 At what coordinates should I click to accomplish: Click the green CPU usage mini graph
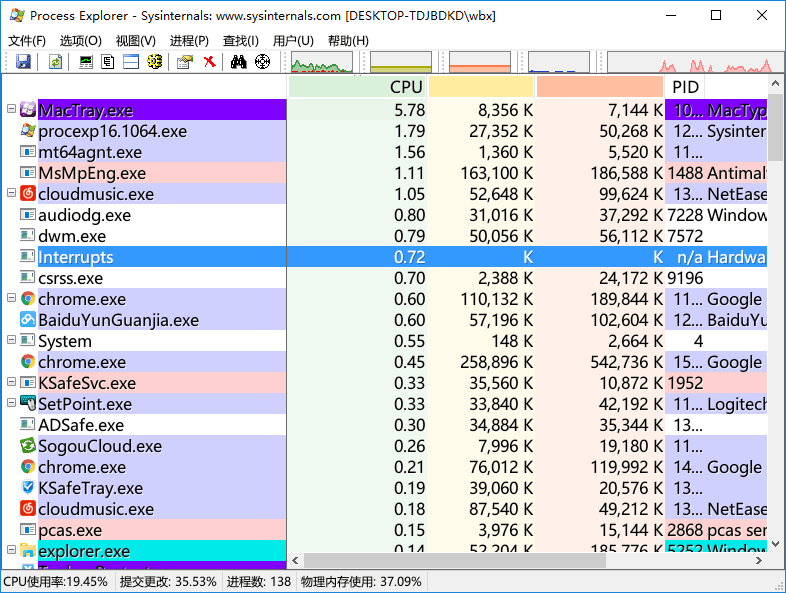322,62
